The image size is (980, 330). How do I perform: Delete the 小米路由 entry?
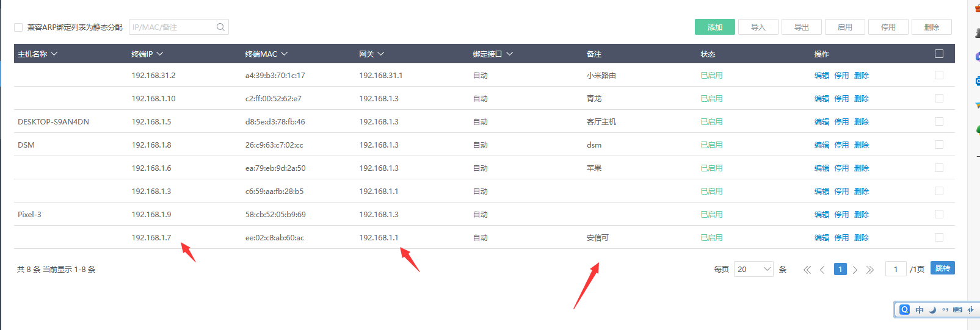pos(862,76)
